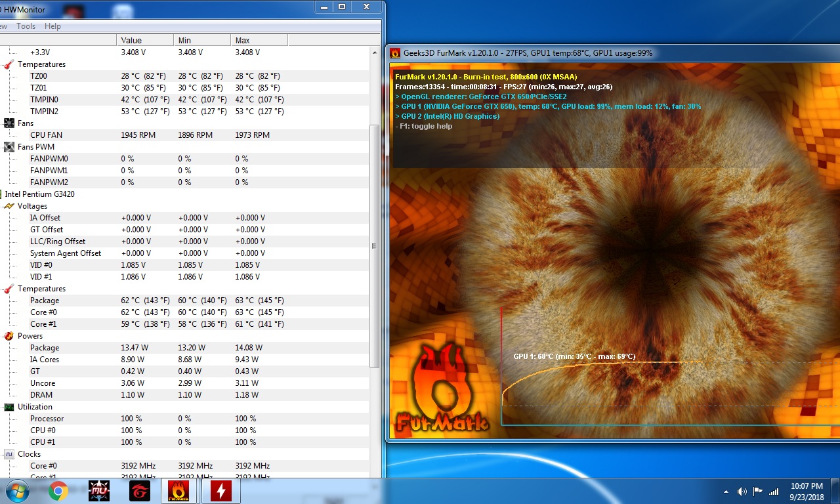This screenshot has width=840, height=504.
Task: Click the FurMark window title bar icon
Action: point(395,53)
